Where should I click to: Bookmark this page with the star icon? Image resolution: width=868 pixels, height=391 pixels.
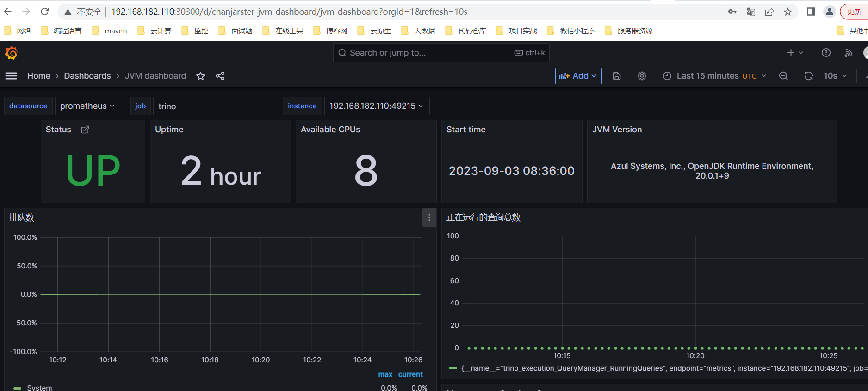click(787, 12)
